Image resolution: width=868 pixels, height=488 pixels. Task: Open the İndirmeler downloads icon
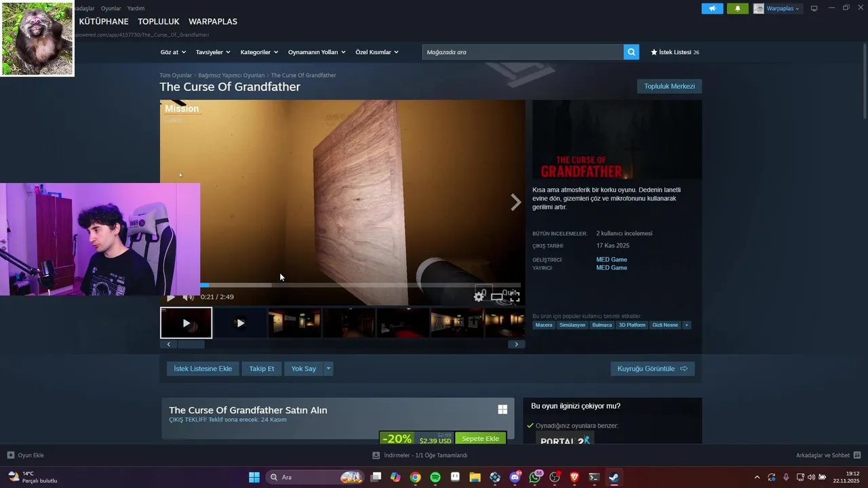coord(376,455)
